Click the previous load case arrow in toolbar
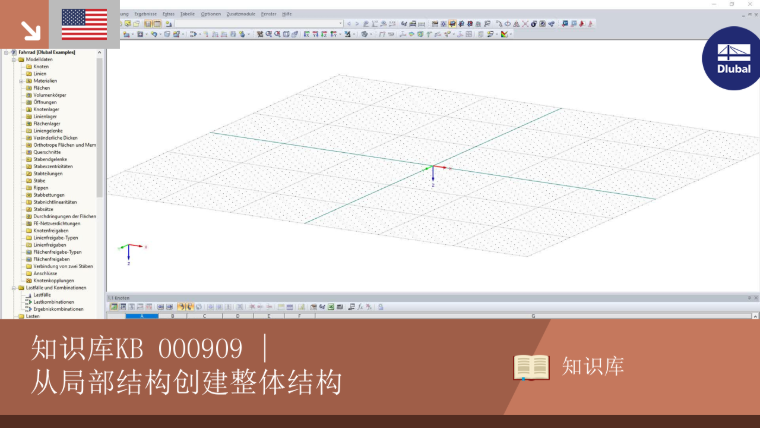The height and width of the screenshot is (428, 760). pyautogui.click(x=349, y=24)
